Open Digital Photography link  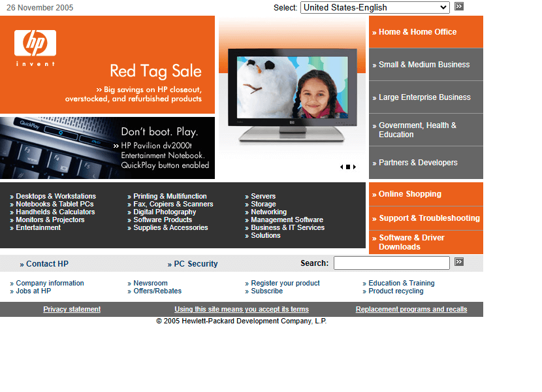click(x=165, y=212)
